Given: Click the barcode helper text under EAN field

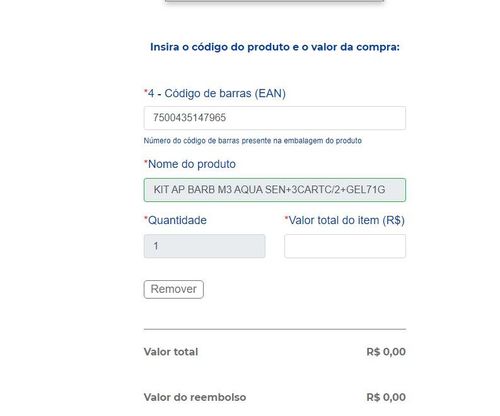Looking at the screenshot, I should tap(253, 141).
